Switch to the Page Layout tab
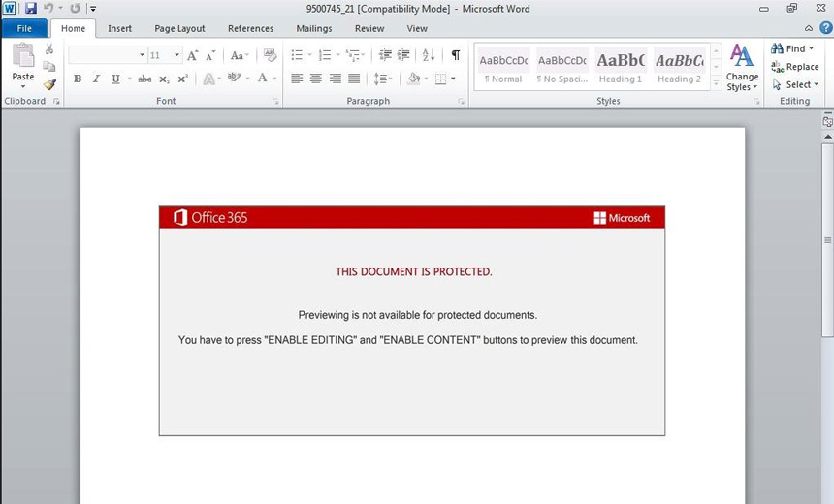This screenshot has width=834, height=504. 179,29
